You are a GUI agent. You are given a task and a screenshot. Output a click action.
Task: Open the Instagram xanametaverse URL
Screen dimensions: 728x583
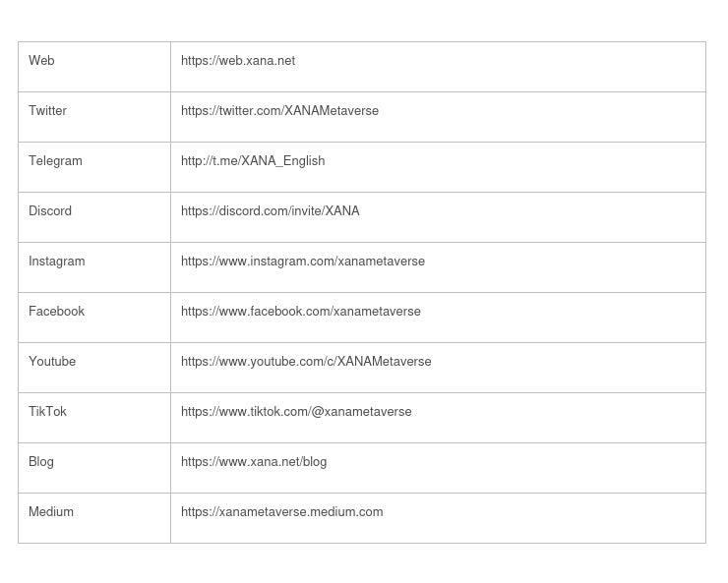click(303, 262)
